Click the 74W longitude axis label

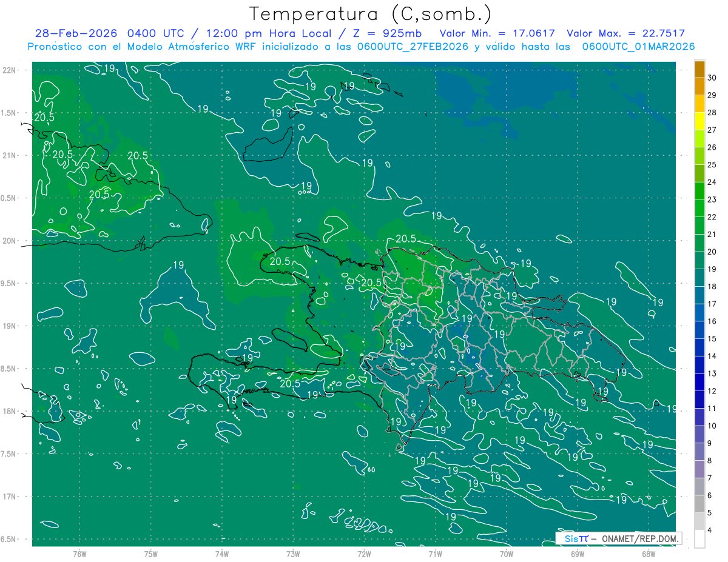pos(222,554)
